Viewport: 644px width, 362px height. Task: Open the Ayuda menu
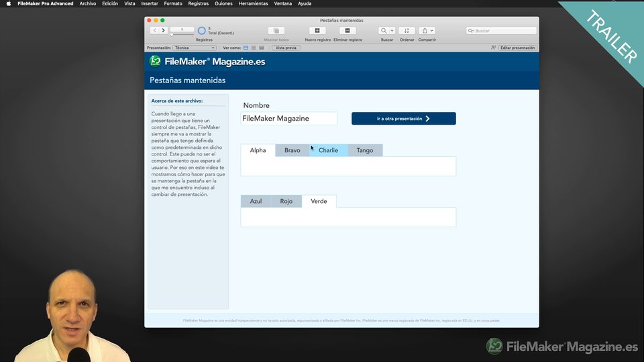point(305,4)
